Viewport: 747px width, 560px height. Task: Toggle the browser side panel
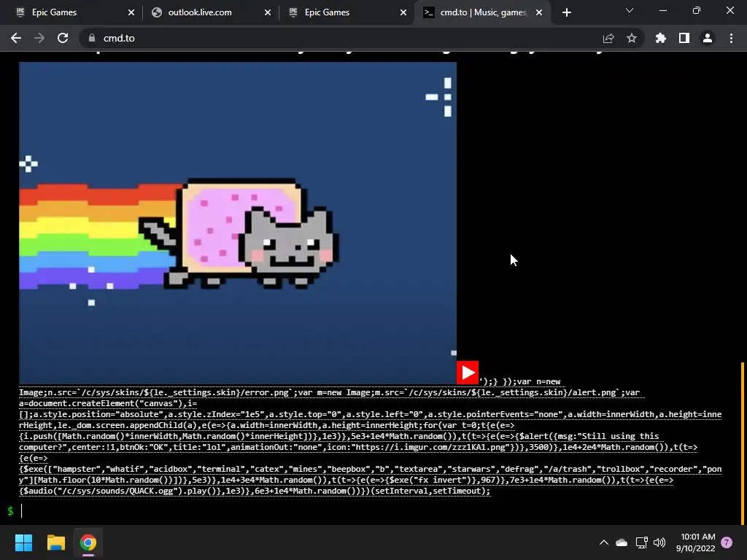point(684,38)
